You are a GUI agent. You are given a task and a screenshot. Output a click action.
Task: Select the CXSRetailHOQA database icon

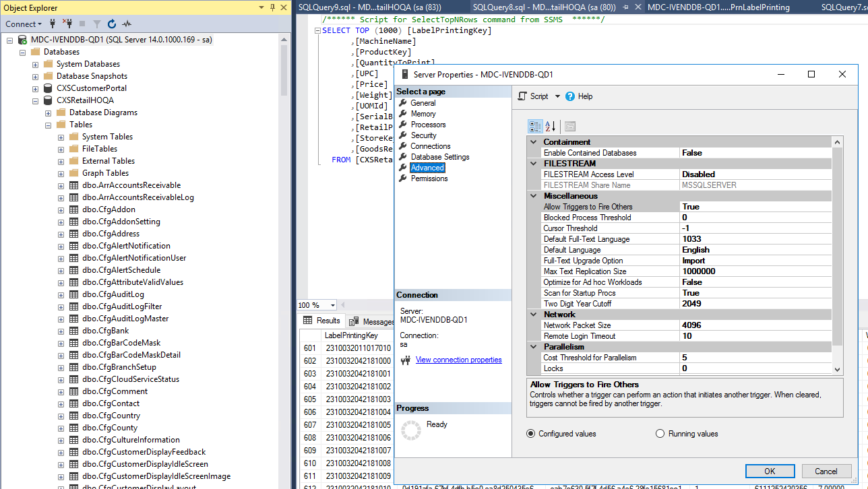click(x=48, y=100)
